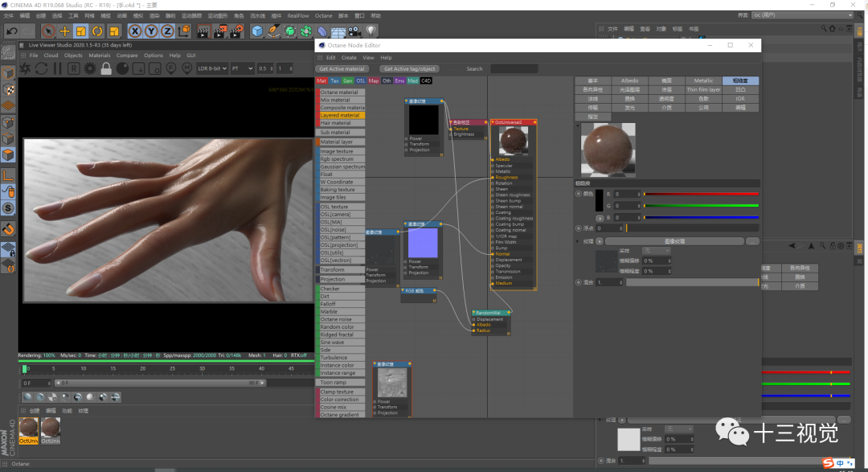Toggle the Gen node filter
The width and height of the screenshot is (868, 472).
point(348,81)
